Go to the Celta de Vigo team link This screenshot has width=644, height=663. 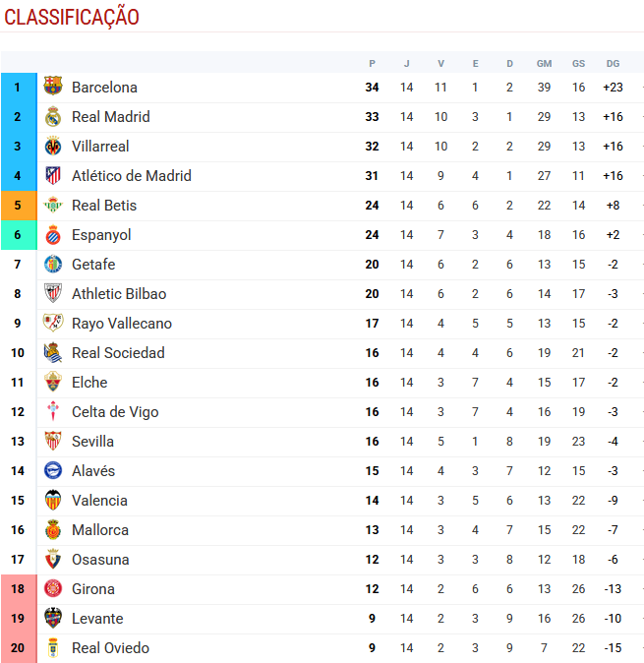click(115, 412)
